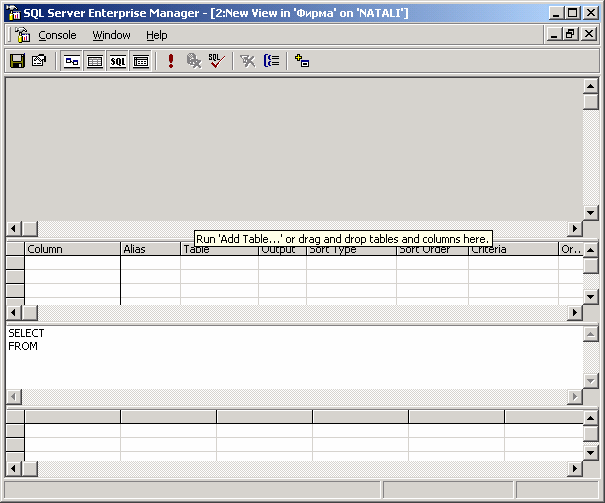Open the Properties toolbar icon
Screen dimensions: 605x503
39,61
